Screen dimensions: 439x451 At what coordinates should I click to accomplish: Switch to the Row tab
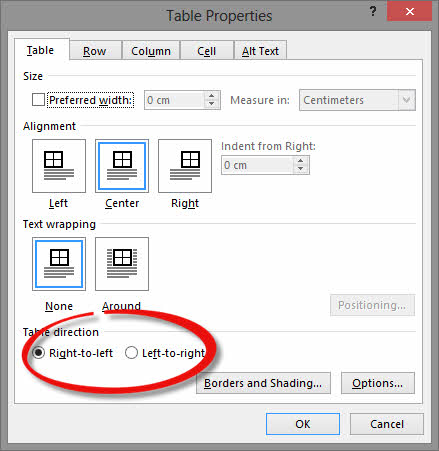pos(95,51)
